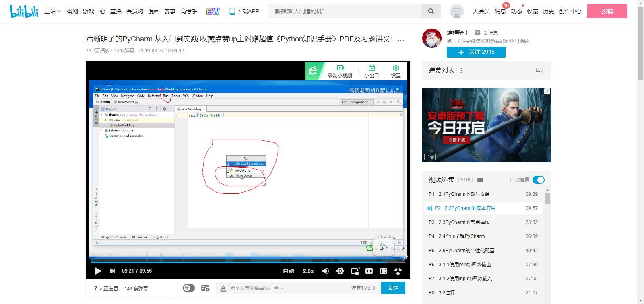Select P5 2.5PyCharm的个性化配置

[x=483, y=251]
